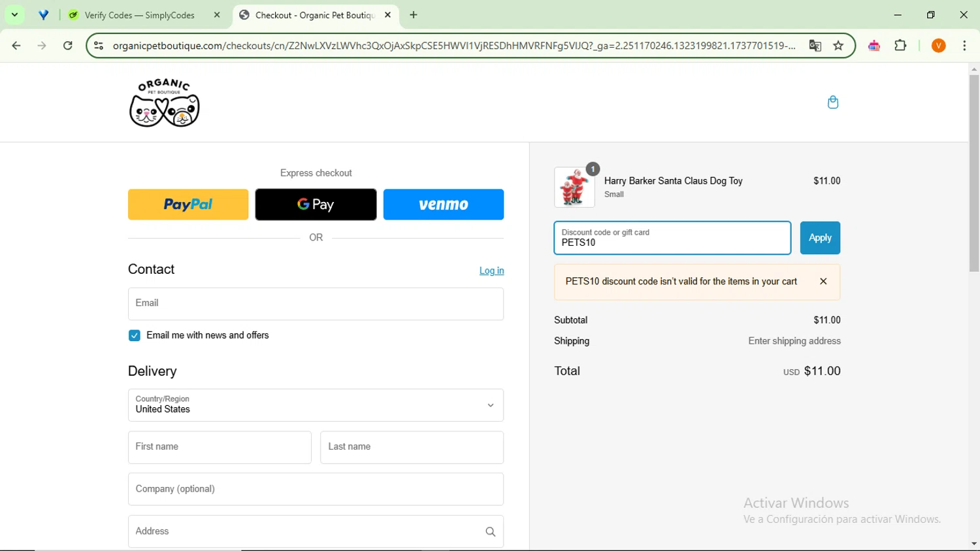Focus the First name field
Viewport: 980px width, 551px height.
tap(220, 448)
